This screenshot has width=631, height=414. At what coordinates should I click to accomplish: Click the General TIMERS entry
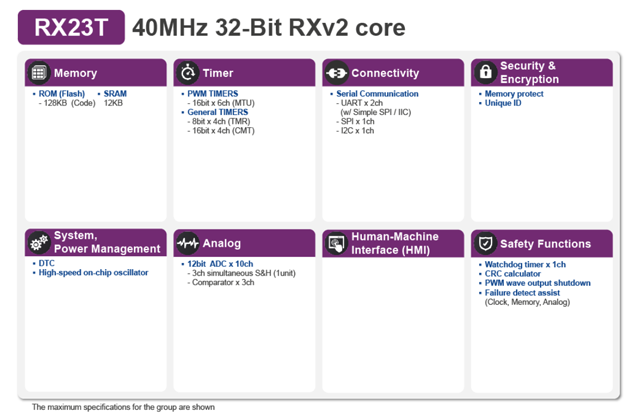click(218, 112)
